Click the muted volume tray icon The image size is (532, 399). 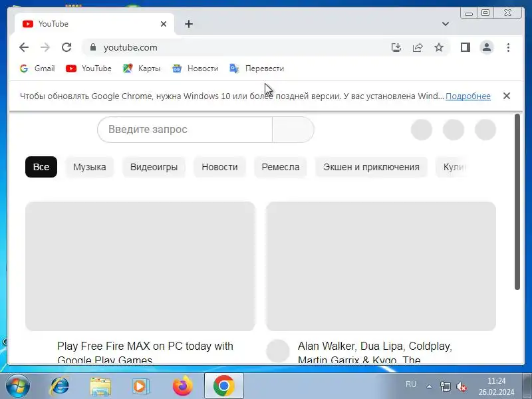[x=462, y=386]
